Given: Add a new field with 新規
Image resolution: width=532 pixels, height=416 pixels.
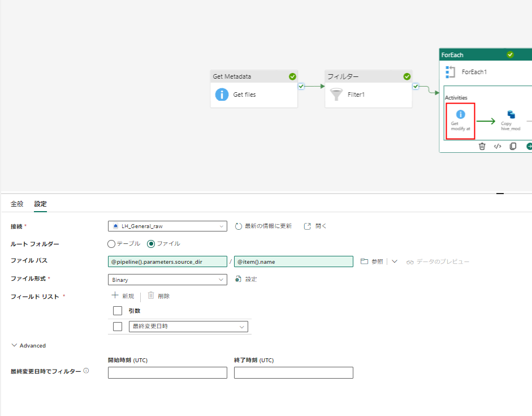Looking at the screenshot, I should pyautogui.click(x=123, y=296).
